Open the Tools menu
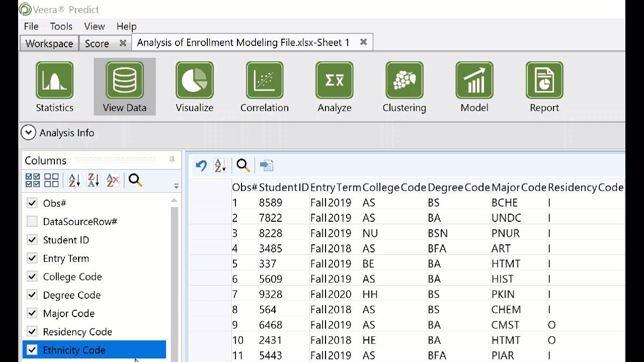Image resolution: width=644 pixels, height=362 pixels. pos(61,26)
